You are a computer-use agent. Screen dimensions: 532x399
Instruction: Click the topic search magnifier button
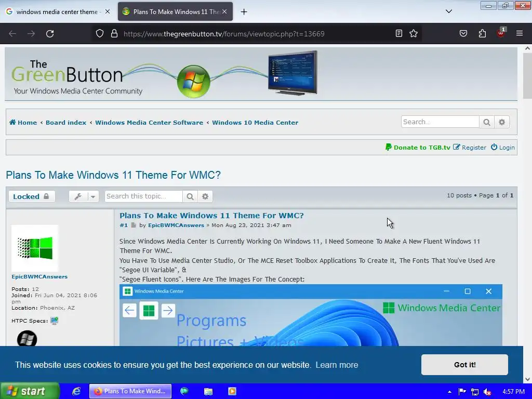pos(190,196)
